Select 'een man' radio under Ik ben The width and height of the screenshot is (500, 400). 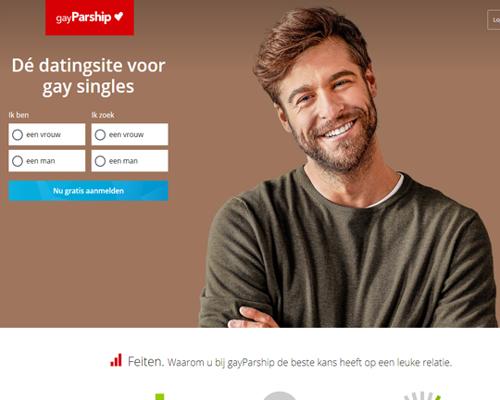click(17, 161)
